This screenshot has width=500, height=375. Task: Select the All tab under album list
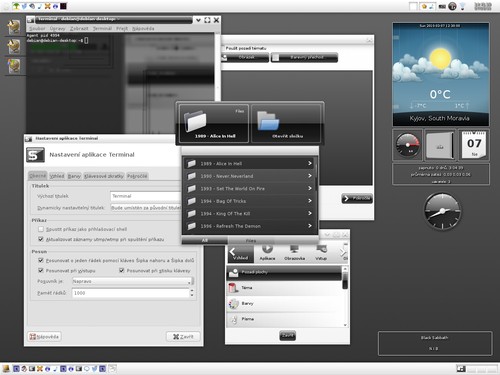point(205,240)
